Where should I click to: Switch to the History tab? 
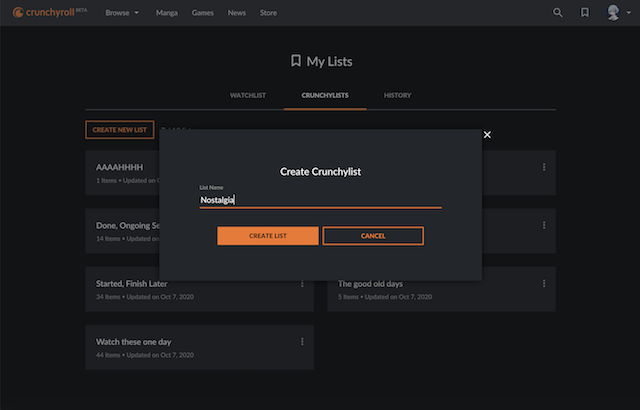(398, 95)
